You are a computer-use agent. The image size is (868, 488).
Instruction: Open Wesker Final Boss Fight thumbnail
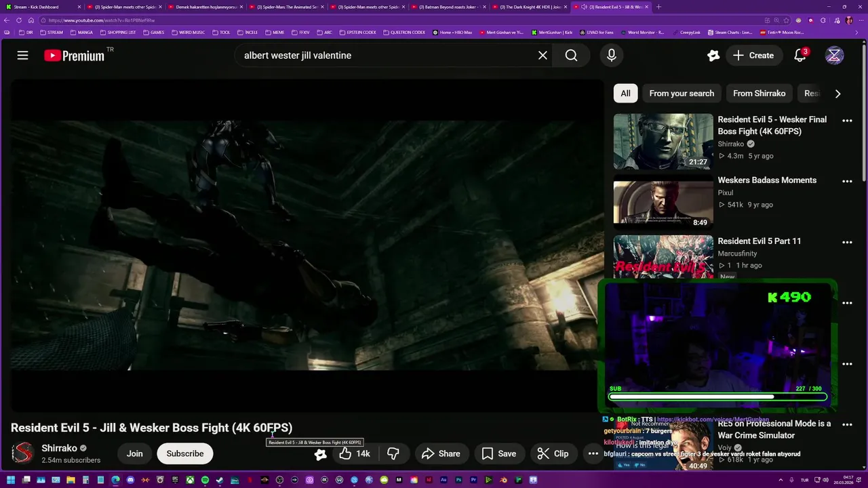[663, 141]
